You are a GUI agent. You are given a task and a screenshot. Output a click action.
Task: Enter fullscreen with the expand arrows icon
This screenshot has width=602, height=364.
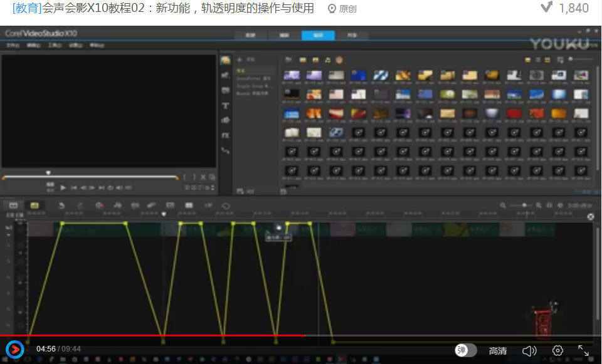pos(583,350)
